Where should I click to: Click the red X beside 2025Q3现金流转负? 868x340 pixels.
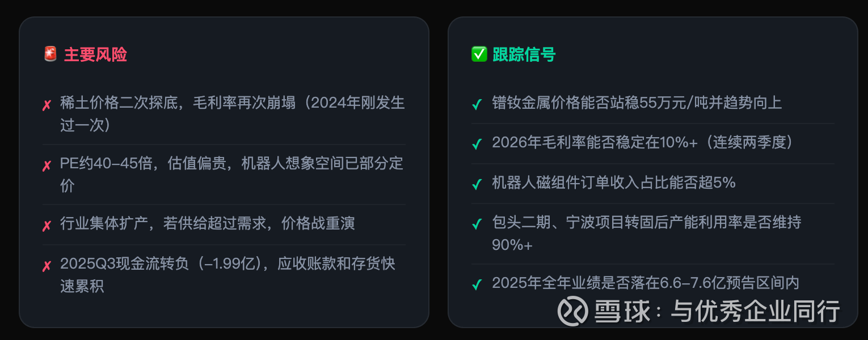tap(47, 266)
